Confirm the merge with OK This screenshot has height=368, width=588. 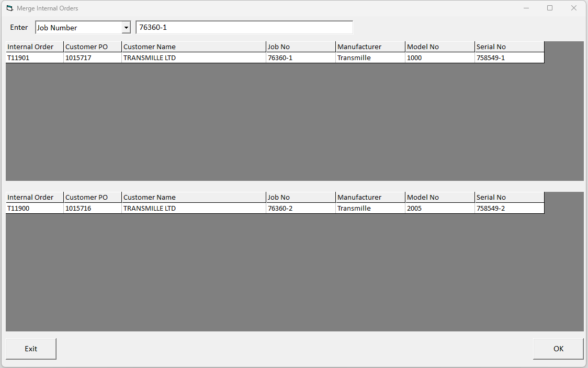pos(558,349)
